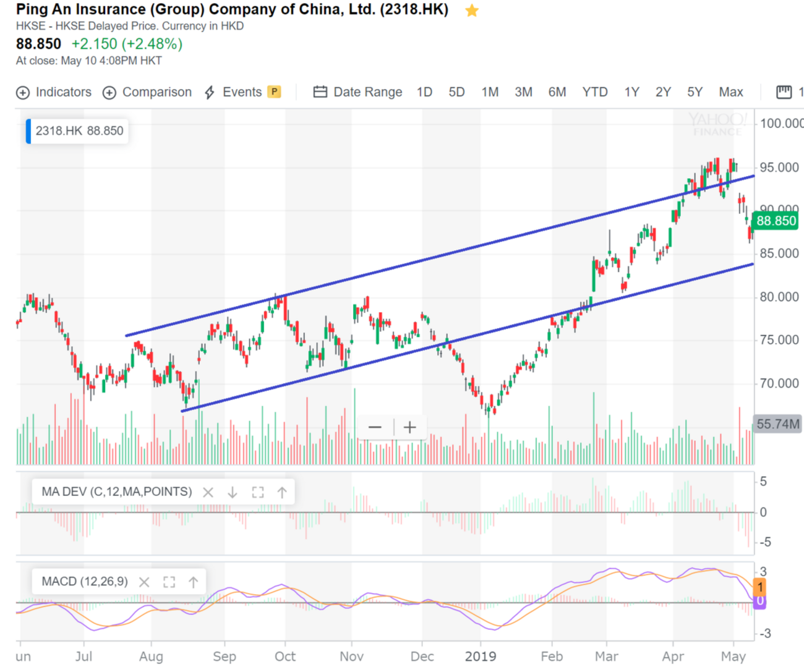Click the MACD (12,26,9) label
This screenshot has width=804, height=672.
point(85,581)
